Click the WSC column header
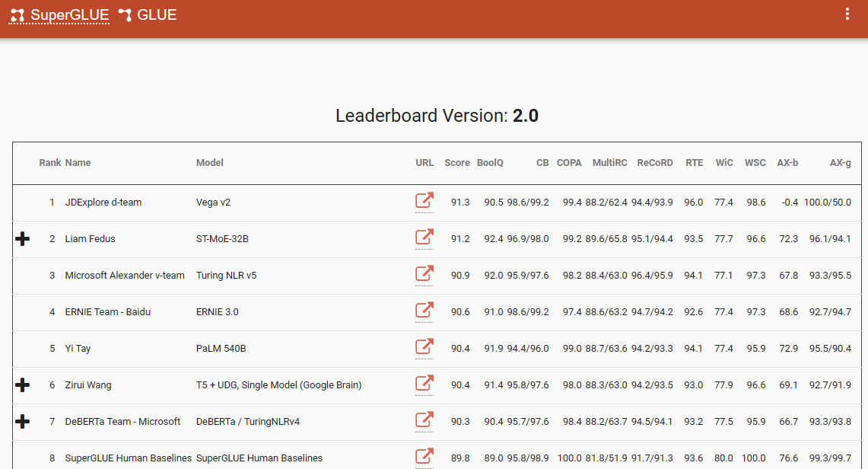This screenshot has width=868, height=469. tap(755, 163)
